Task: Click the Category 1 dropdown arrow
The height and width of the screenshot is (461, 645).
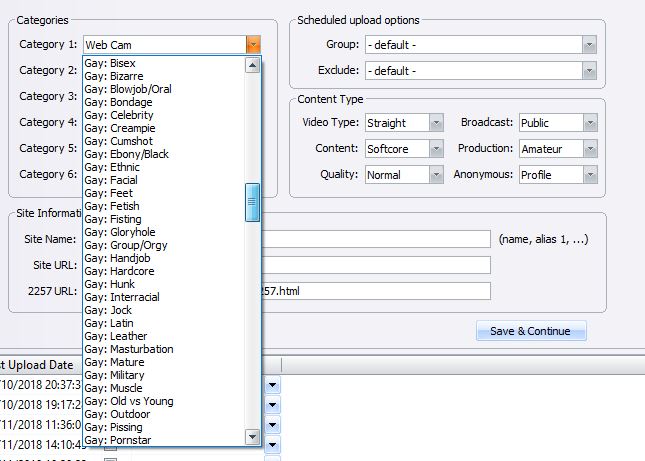Action: pos(254,45)
